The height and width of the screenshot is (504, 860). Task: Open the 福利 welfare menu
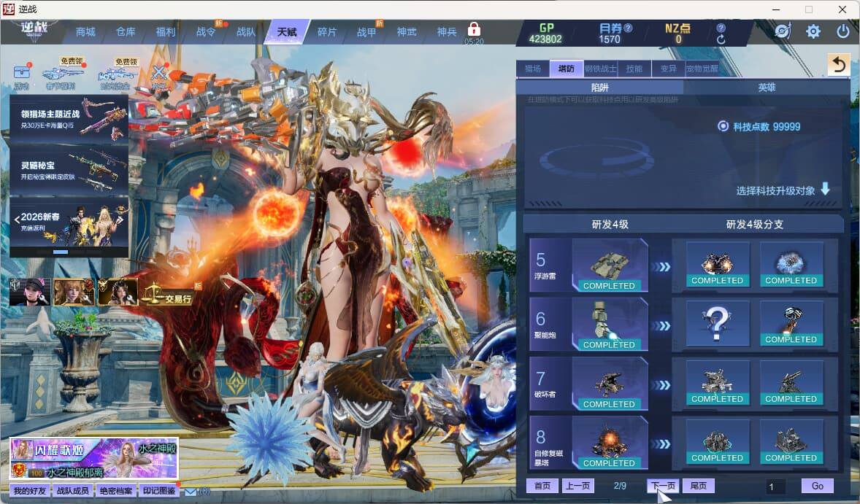click(x=166, y=32)
